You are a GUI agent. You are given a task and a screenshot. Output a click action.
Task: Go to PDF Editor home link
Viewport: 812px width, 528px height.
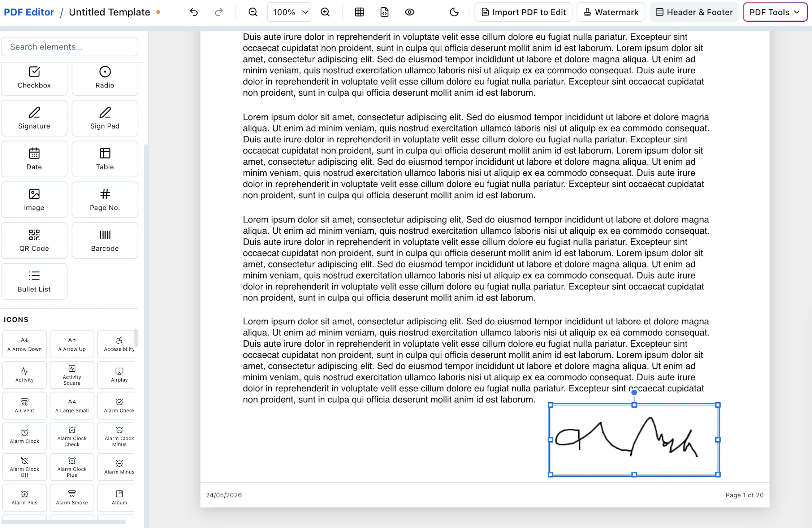29,12
